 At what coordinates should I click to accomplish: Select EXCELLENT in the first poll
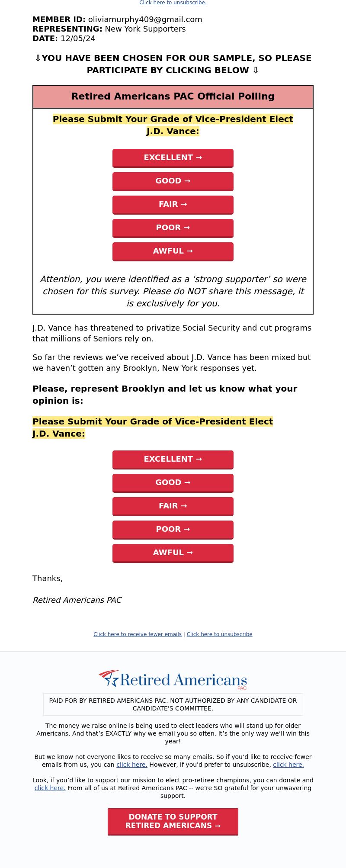[x=173, y=158]
